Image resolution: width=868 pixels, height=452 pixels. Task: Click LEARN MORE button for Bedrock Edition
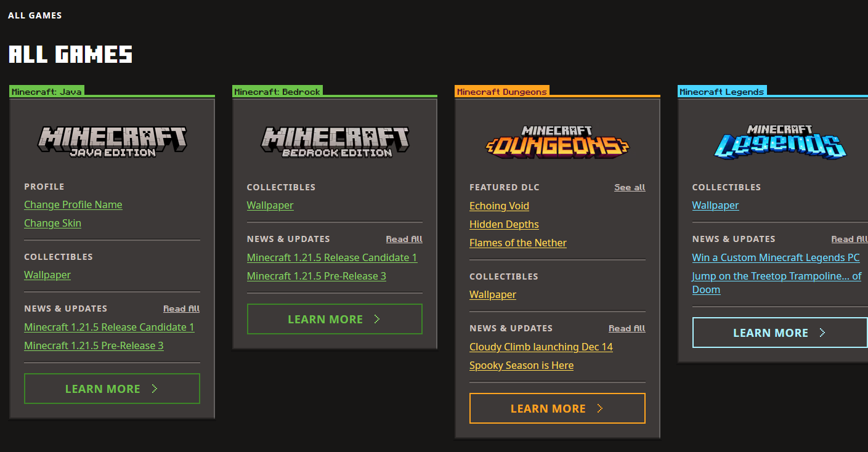point(335,319)
